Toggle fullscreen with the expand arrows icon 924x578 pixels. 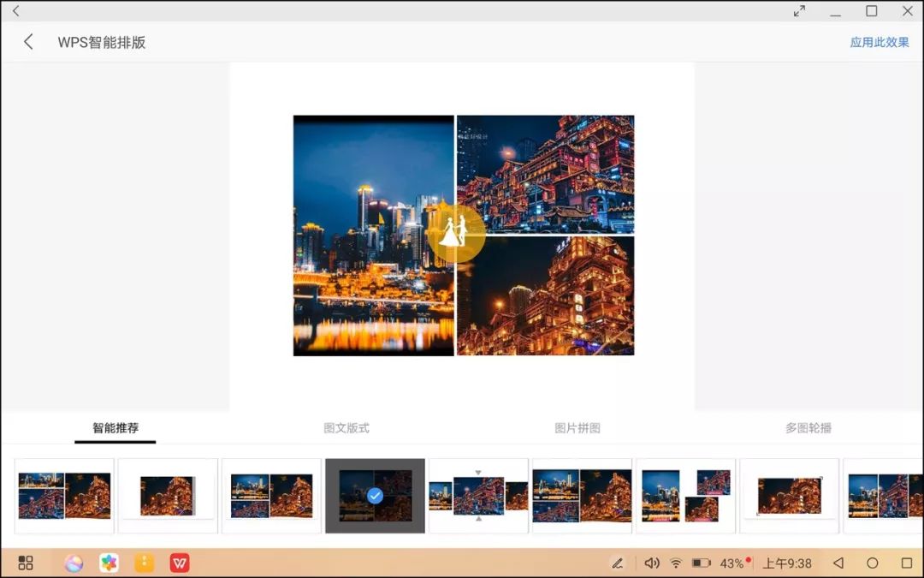pos(799,10)
